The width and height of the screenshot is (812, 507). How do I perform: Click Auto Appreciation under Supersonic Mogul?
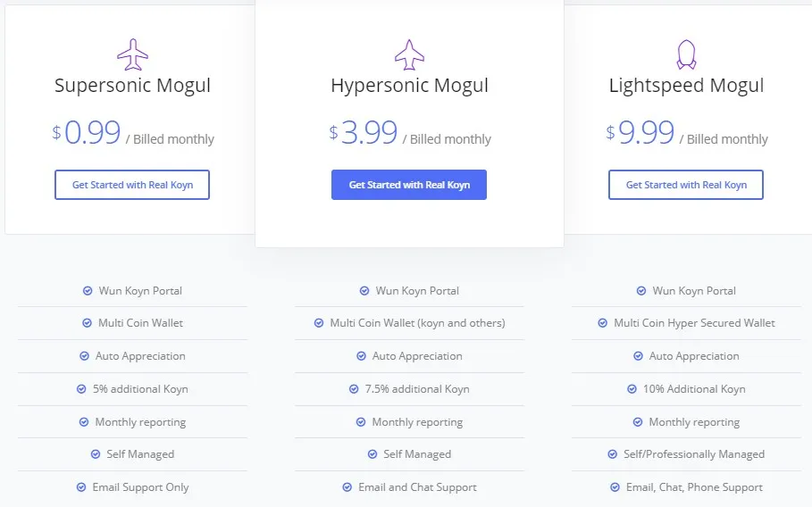tap(140, 356)
